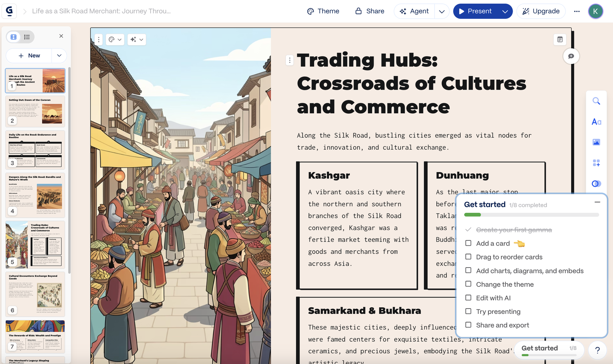613x364 pixels.
Task: Click the Gamma home logo icon
Action: pos(9,11)
